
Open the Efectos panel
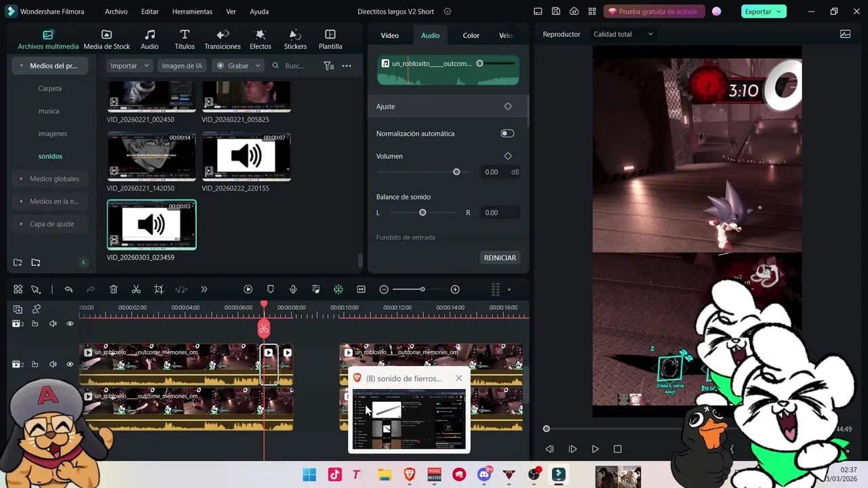[260, 39]
